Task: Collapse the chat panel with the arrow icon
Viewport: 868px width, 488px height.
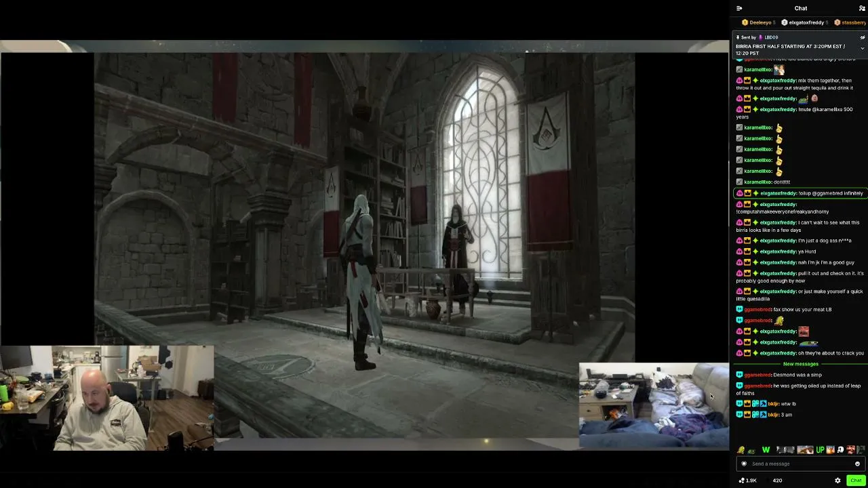Action: 739,8
